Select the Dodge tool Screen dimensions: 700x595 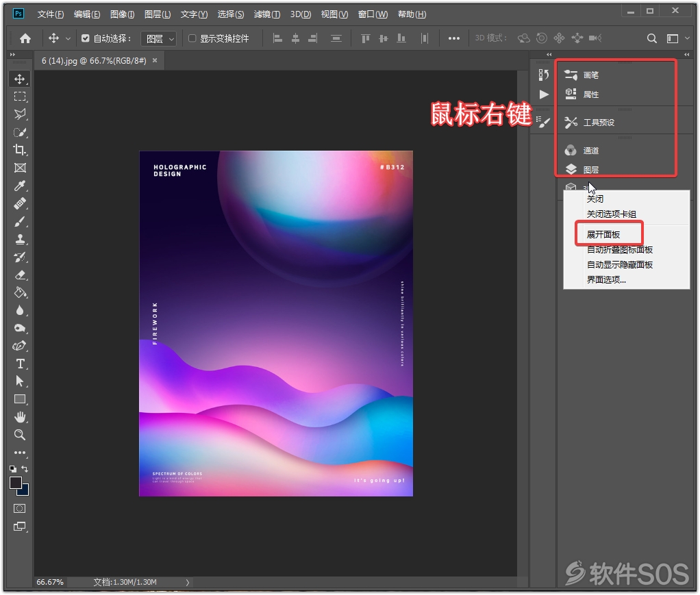coord(20,329)
